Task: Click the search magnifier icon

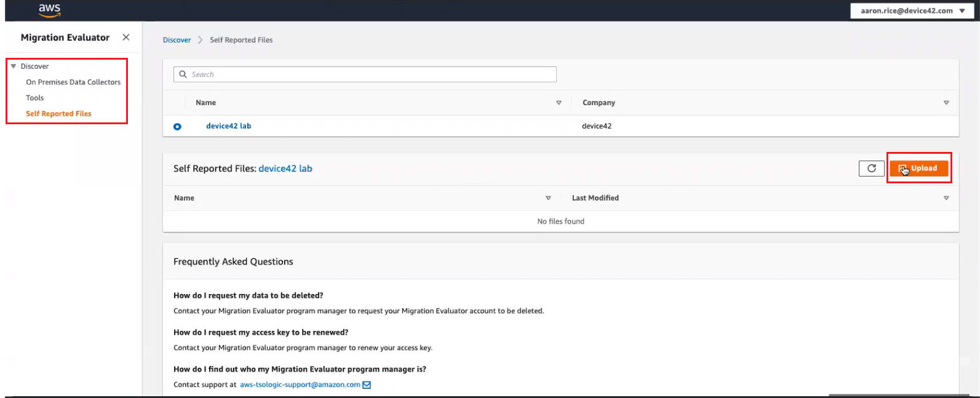Action: [x=183, y=74]
